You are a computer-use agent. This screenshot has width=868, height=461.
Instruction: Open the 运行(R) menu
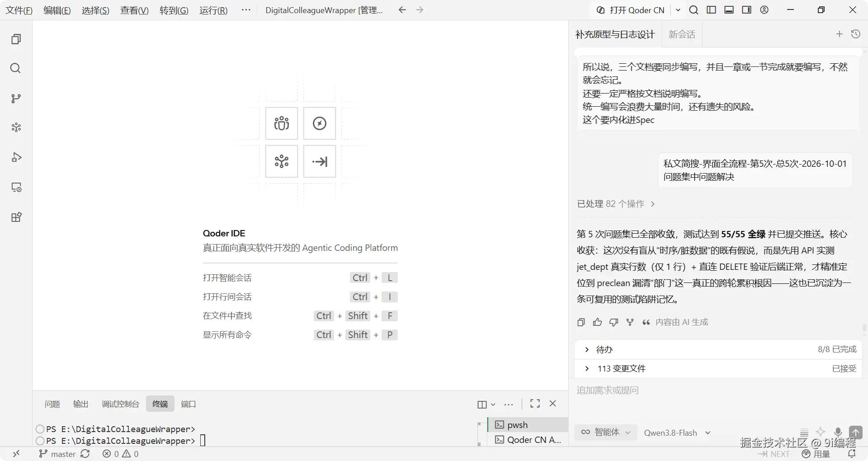coord(213,10)
